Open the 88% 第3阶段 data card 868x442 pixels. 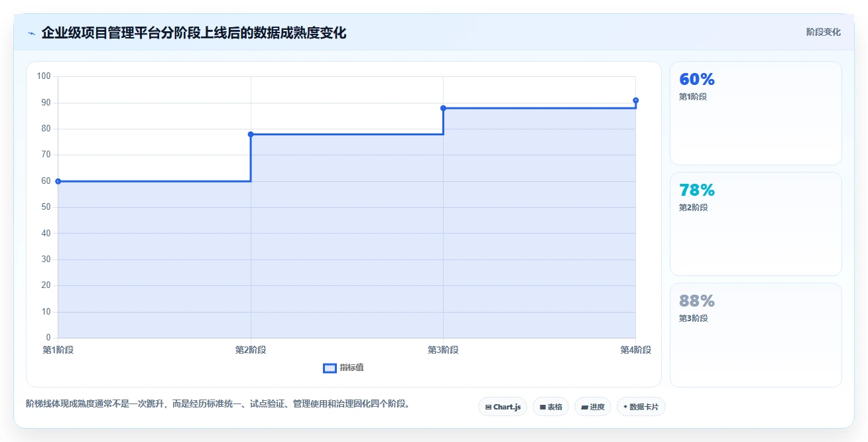756,334
